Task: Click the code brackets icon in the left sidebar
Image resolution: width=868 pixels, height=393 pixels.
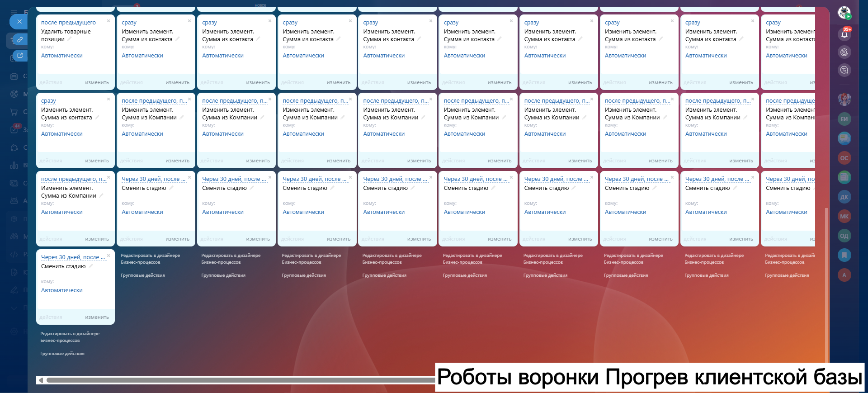Action: pos(14,254)
